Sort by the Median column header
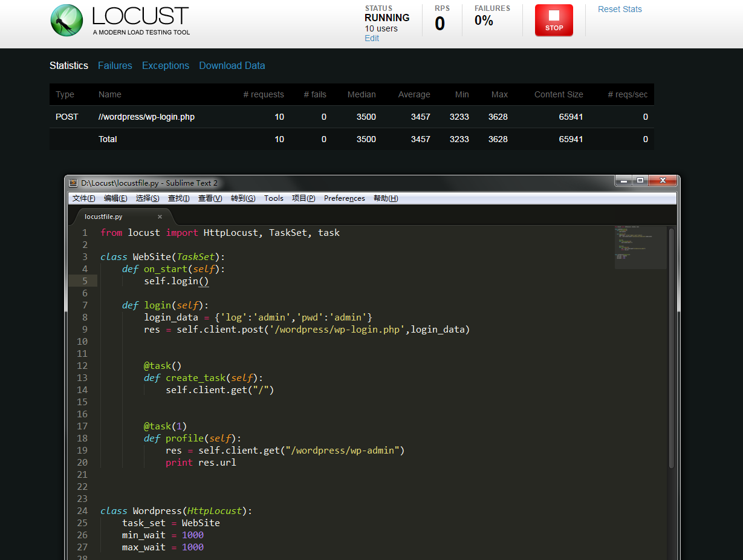The width and height of the screenshot is (743, 560). click(362, 94)
